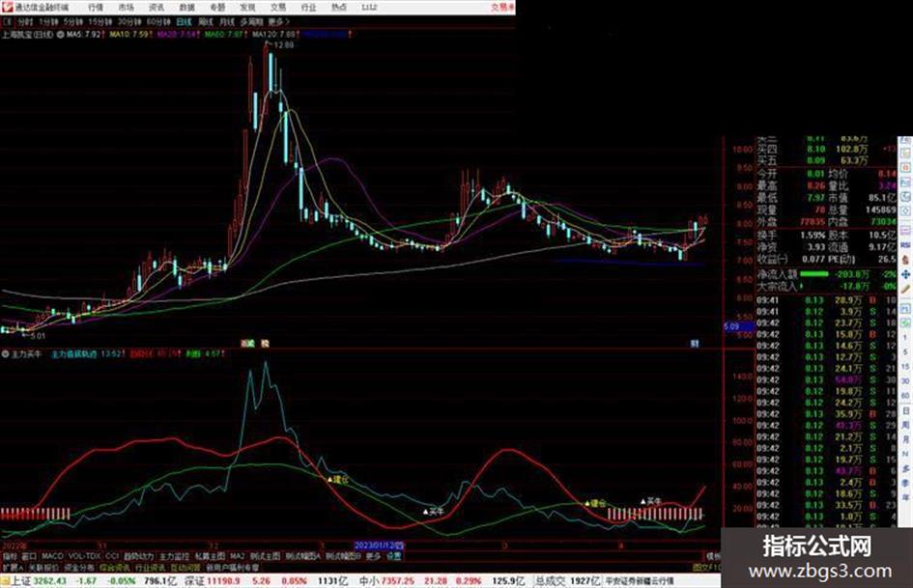Click the settings circle icon beside MA5

(x=61, y=35)
